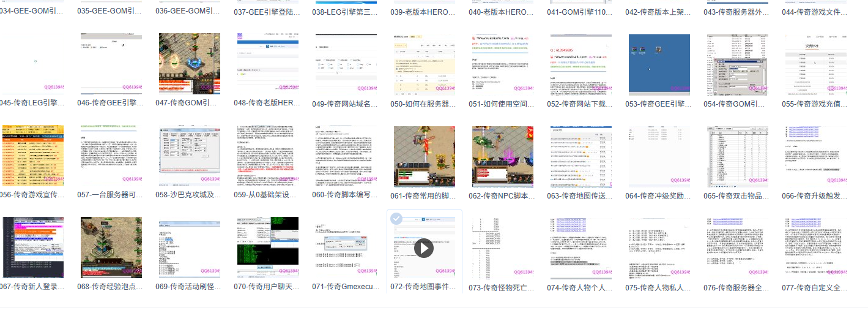Open the blue desktop thumbnail of 053-传奇GEE引擎
The height and width of the screenshot is (310, 868).
tap(659, 64)
